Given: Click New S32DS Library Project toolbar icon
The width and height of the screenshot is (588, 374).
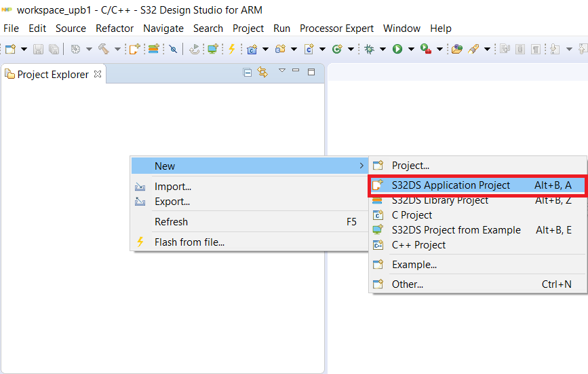Looking at the screenshot, I should coord(153,49).
